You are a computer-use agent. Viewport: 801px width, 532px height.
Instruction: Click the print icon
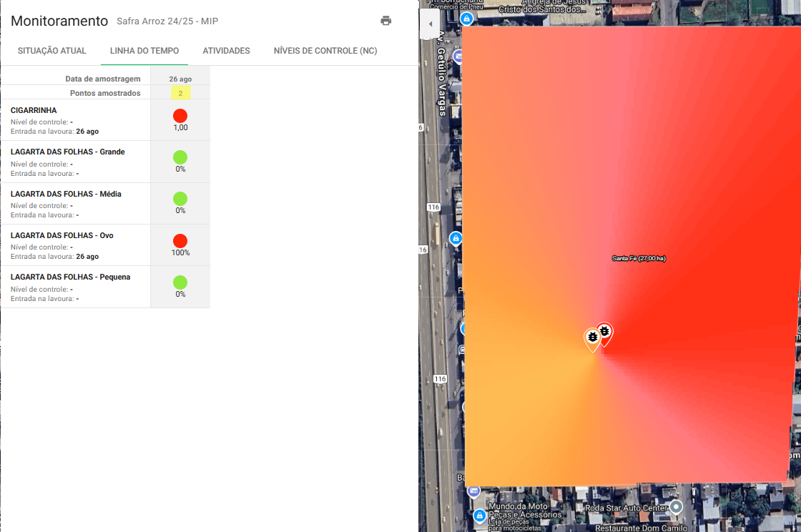pos(386,21)
